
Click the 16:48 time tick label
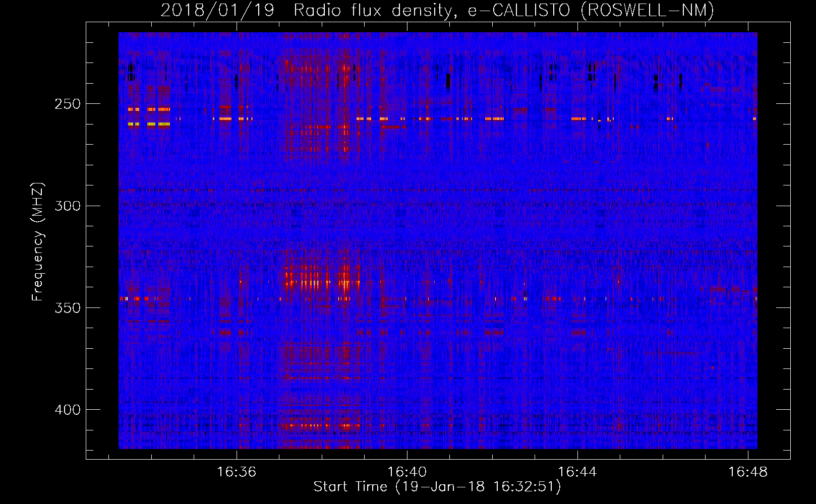pos(748,472)
